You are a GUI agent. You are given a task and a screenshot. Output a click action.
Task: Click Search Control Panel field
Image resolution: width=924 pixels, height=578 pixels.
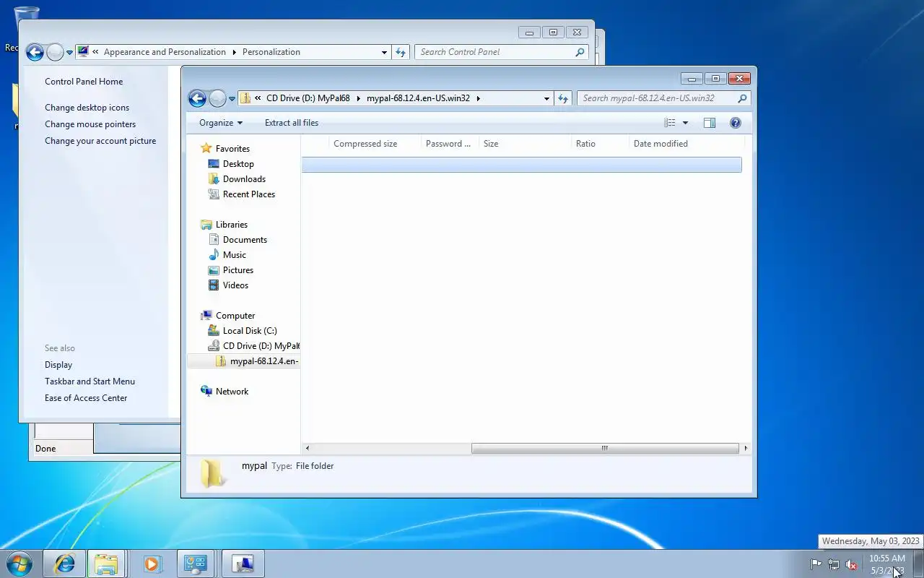coord(502,52)
